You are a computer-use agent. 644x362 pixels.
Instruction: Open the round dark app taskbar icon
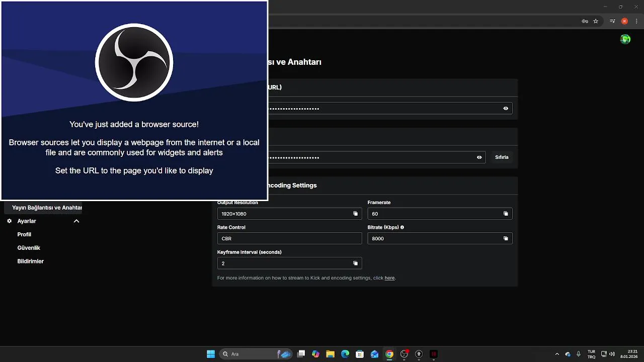point(419,354)
